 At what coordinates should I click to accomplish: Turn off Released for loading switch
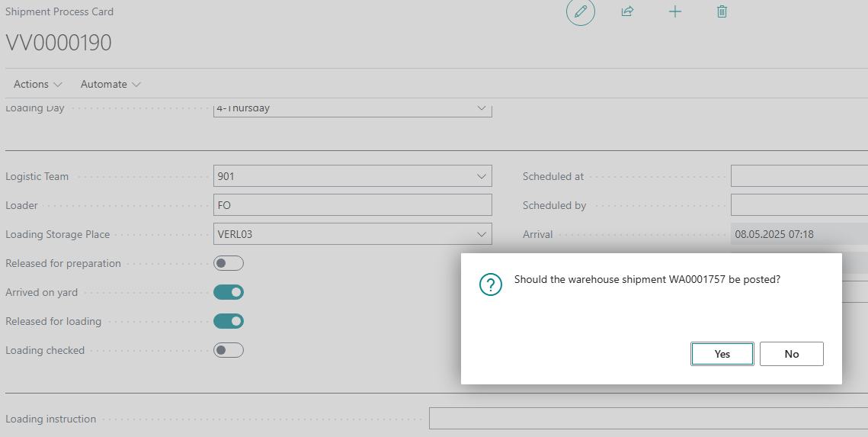(229, 321)
